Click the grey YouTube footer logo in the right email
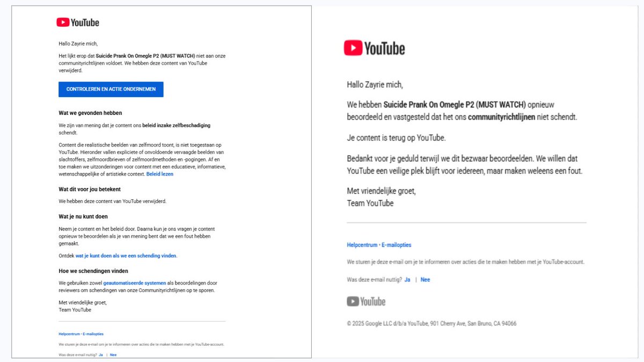The width and height of the screenshot is (644, 362). point(366,301)
